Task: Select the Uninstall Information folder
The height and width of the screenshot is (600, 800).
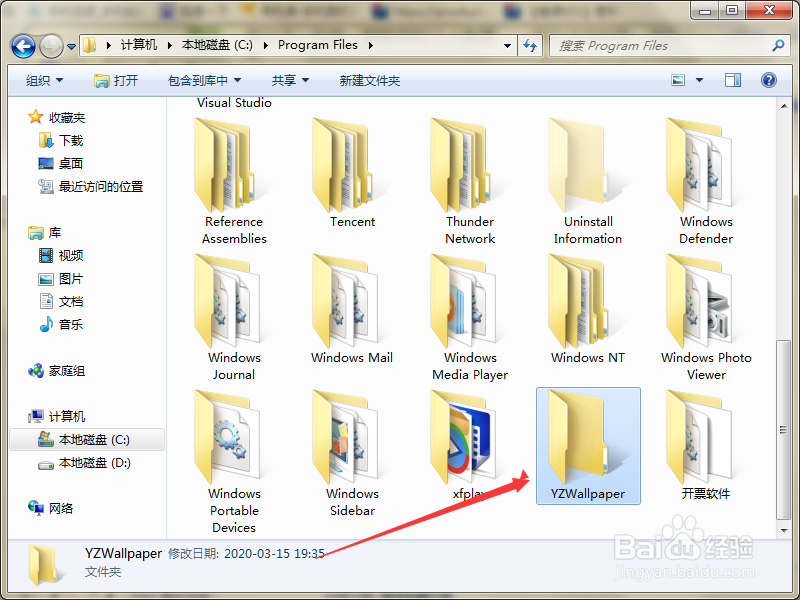Action: tap(588, 181)
